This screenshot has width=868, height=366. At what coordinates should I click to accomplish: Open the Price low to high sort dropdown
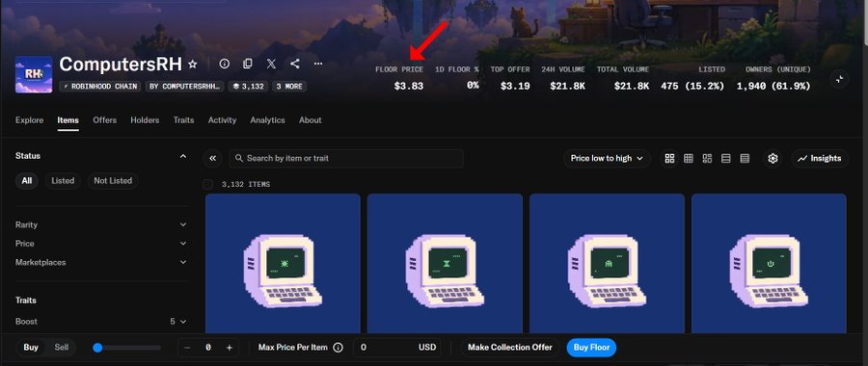point(607,159)
